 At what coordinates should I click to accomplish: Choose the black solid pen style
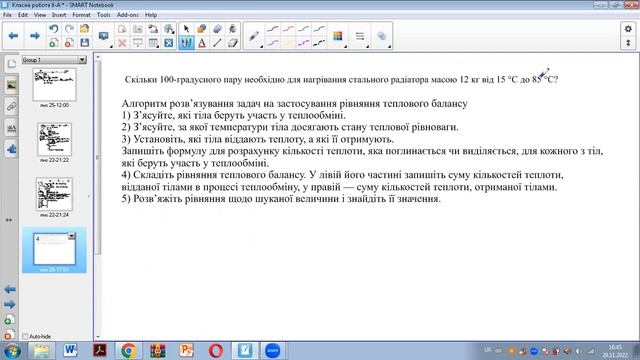[x=273, y=29]
